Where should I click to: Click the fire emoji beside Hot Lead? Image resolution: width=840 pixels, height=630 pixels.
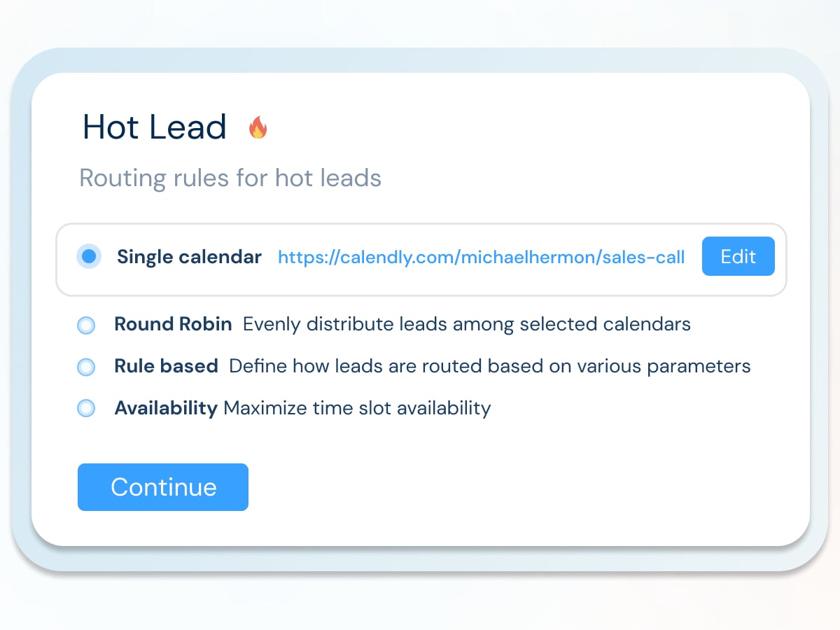258,127
